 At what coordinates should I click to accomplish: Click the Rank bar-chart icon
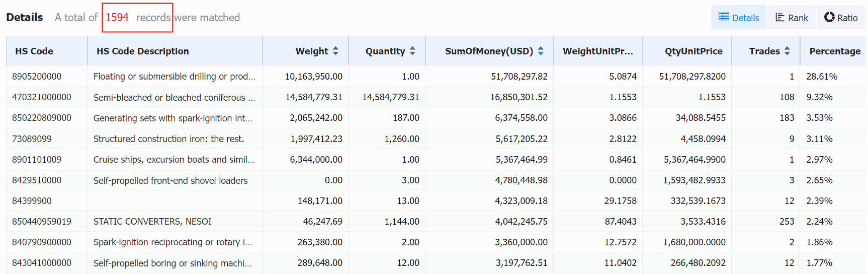click(x=780, y=18)
